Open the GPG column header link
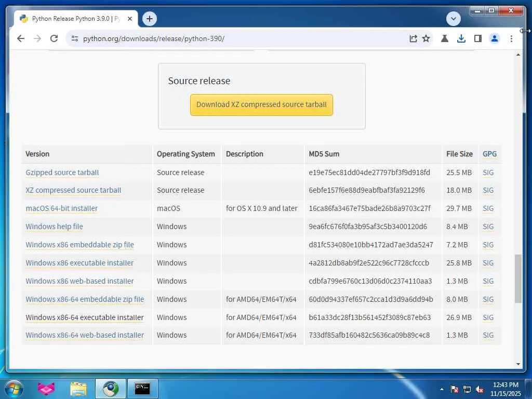This screenshot has height=399, width=532. [x=489, y=154]
